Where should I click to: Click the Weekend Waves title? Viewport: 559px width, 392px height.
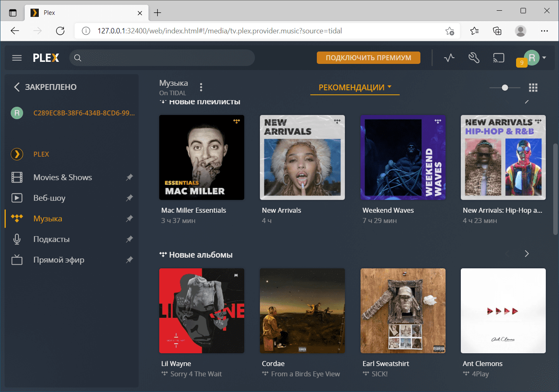[x=388, y=210]
